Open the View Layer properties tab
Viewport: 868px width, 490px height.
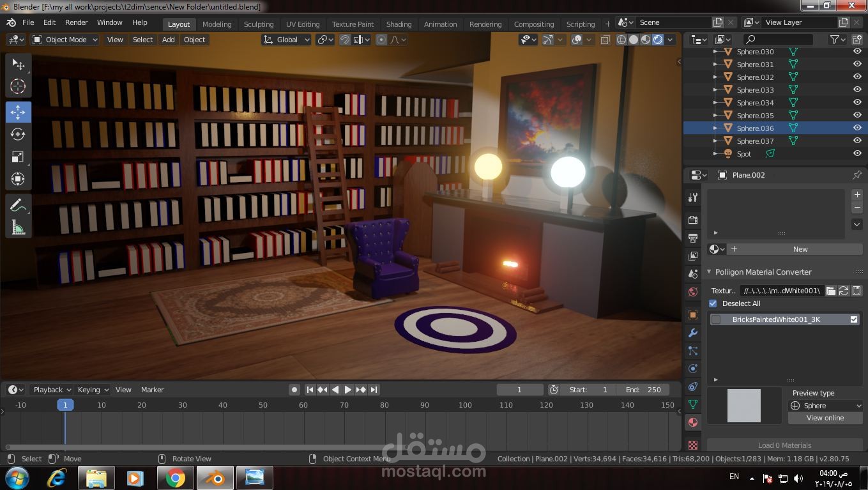pos(693,256)
